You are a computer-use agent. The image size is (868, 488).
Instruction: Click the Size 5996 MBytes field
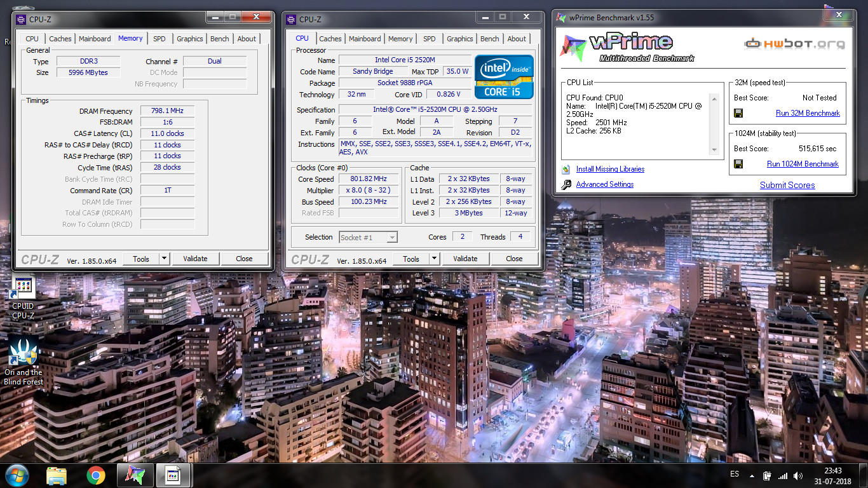point(88,72)
